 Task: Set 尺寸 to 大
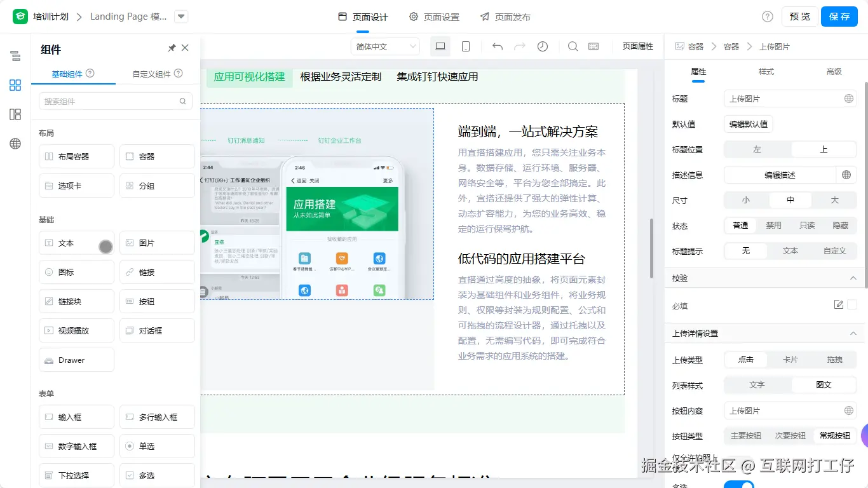pos(834,200)
